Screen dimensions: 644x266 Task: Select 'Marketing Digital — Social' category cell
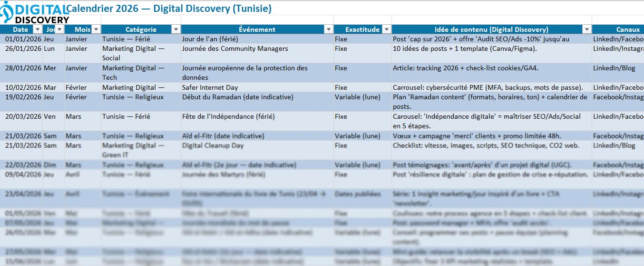[x=141, y=53]
